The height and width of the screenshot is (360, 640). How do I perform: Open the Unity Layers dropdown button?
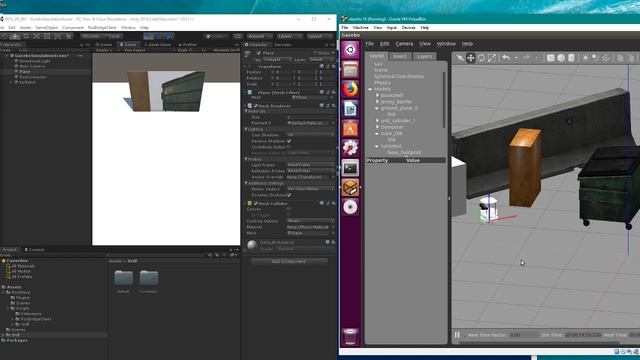[x=289, y=36]
